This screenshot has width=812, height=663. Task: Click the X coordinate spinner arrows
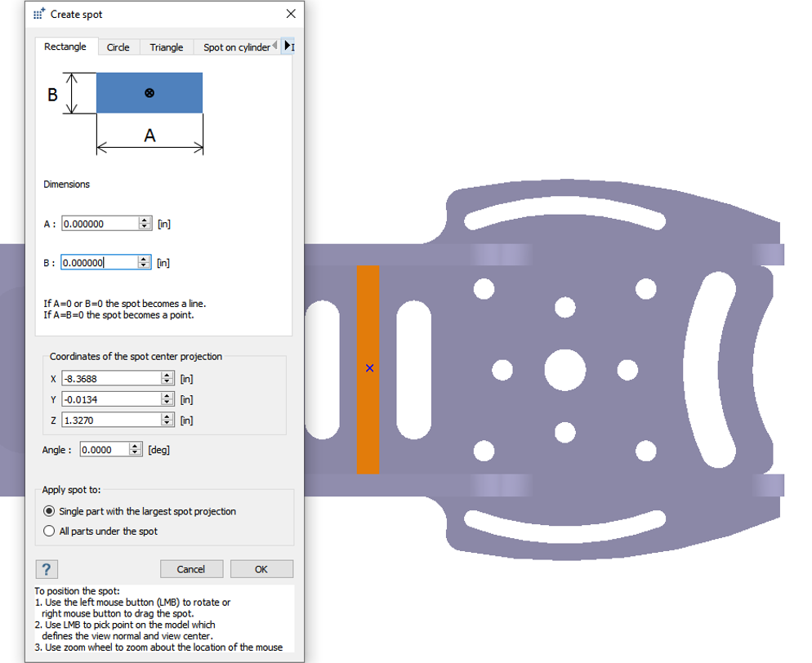[x=167, y=378]
